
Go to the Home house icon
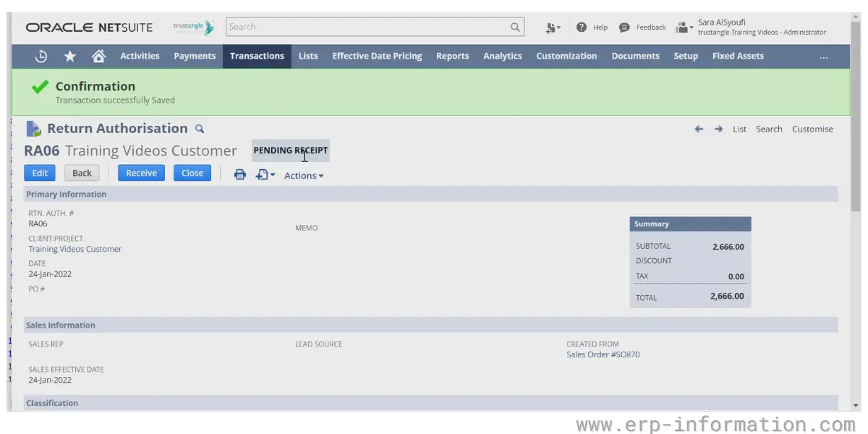click(99, 56)
